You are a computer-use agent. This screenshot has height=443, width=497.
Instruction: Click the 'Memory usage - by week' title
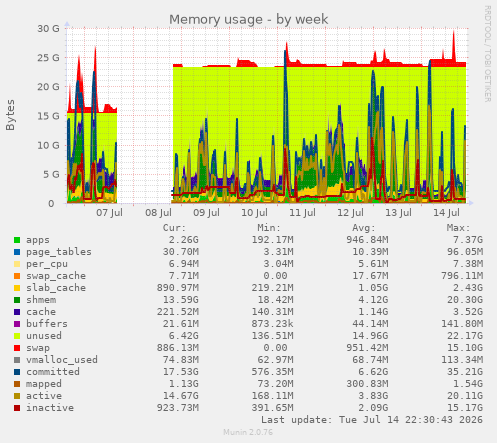248,20
